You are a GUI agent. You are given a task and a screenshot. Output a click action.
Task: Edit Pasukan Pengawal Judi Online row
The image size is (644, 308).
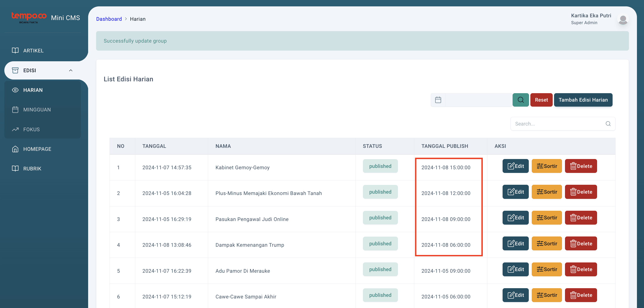[x=516, y=218]
